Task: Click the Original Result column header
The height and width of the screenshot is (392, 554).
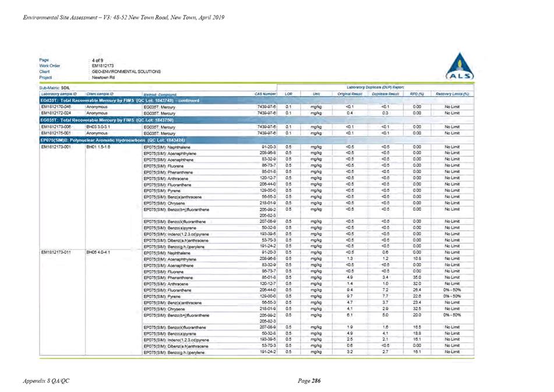Action: click(350, 94)
